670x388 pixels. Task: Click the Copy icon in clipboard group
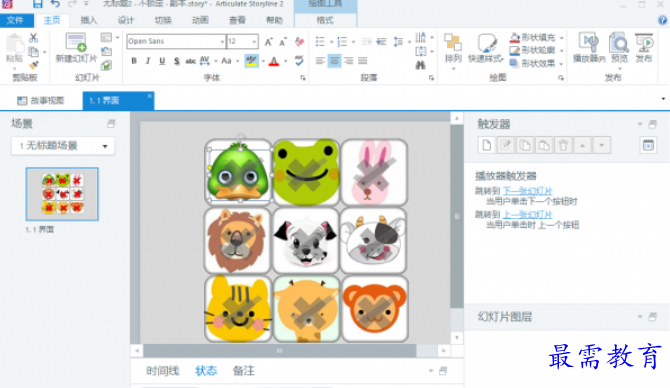33,52
